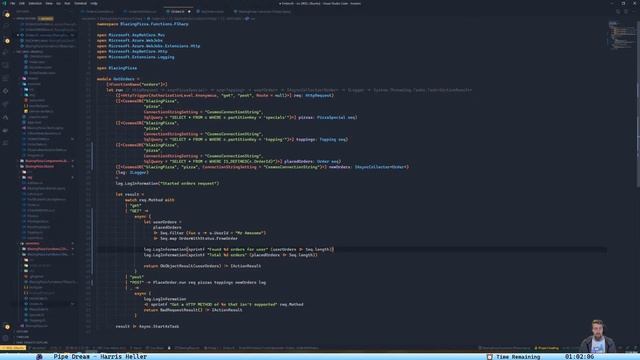Open the Run menu

click(67, 3)
